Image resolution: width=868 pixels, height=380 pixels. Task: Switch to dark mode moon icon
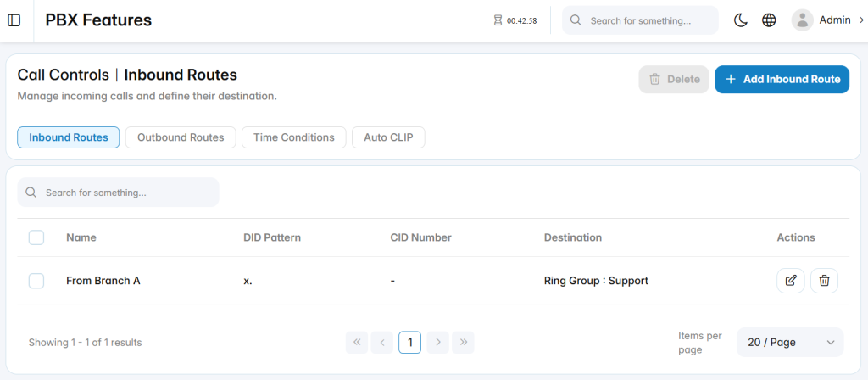pyautogui.click(x=741, y=20)
